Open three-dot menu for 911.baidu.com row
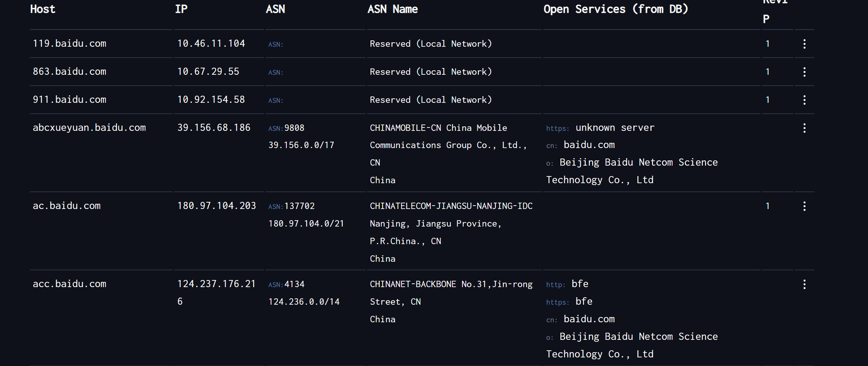Image resolution: width=868 pixels, height=366 pixels. 804,100
